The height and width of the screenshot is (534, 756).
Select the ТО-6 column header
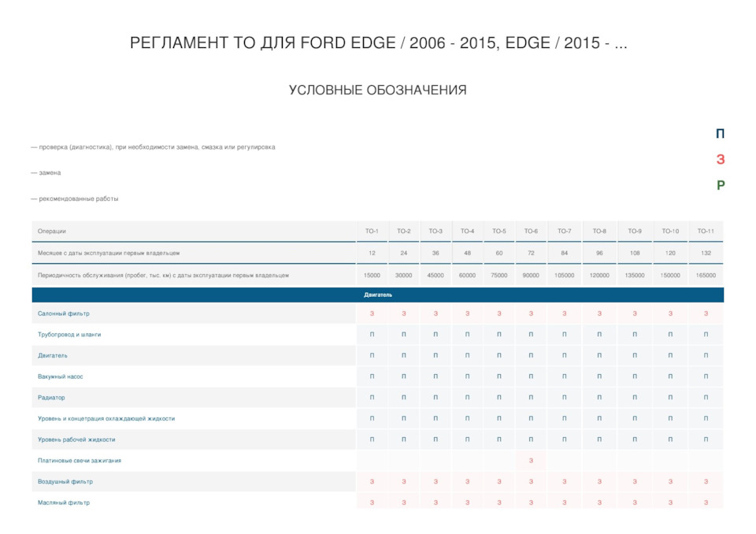pyautogui.click(x=531, y=231)
